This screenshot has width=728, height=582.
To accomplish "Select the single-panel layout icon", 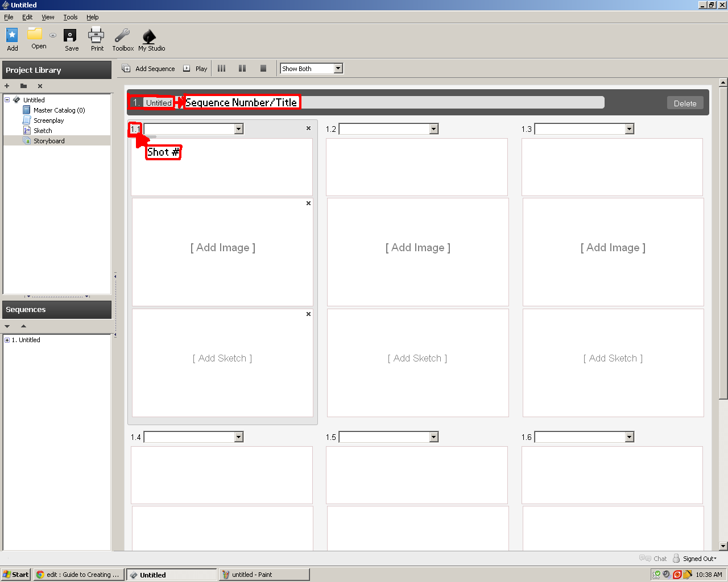I will [x=263, y=68].
